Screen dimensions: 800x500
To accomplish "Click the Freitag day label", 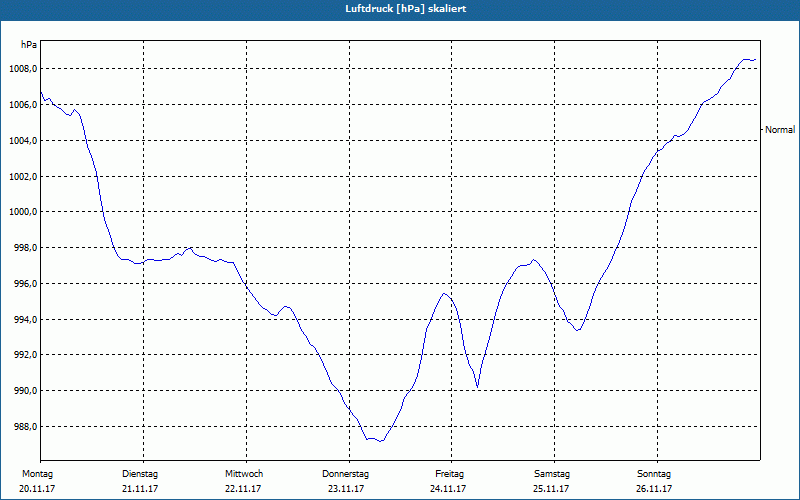I will point(449,474).
